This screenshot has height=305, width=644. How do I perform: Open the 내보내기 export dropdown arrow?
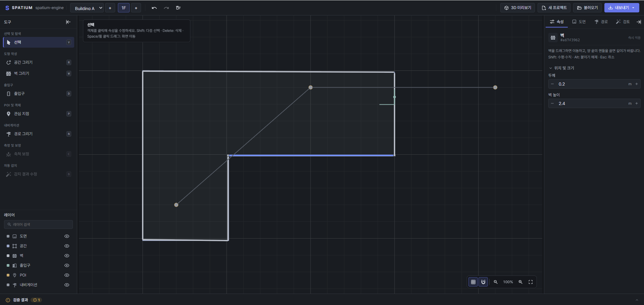click(633, 8)
